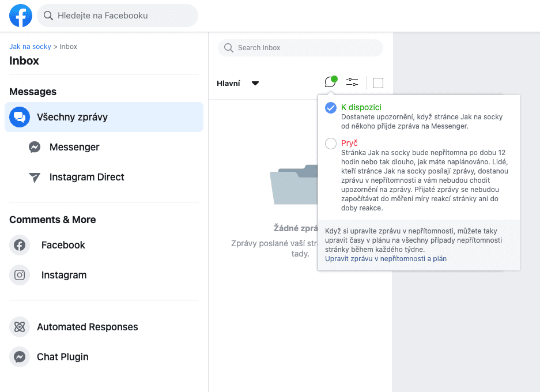Open the Hlavní inbox label dropdown

click(229, 84)
